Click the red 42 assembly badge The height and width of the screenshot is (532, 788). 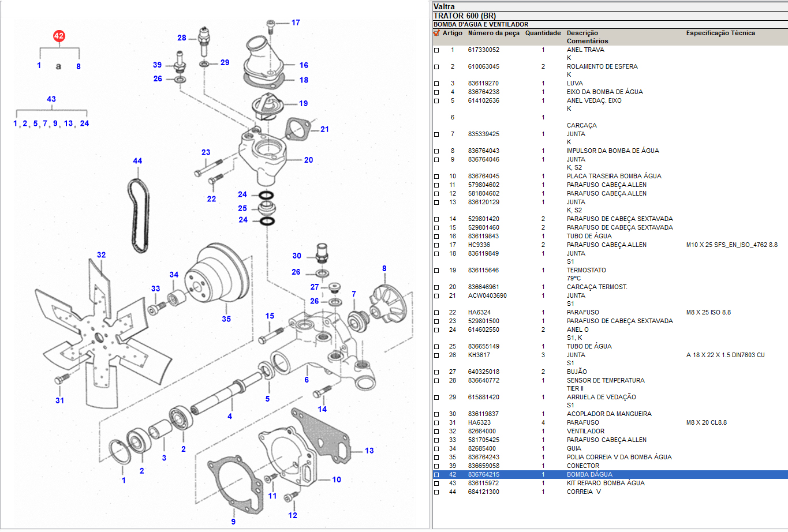pyautogui.click(x=59, y=36)
